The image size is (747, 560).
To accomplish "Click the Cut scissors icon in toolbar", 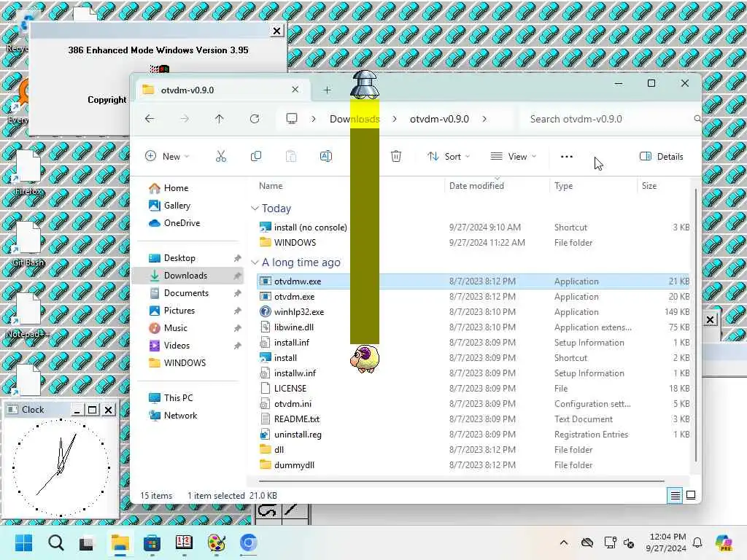I will (220, 156).
